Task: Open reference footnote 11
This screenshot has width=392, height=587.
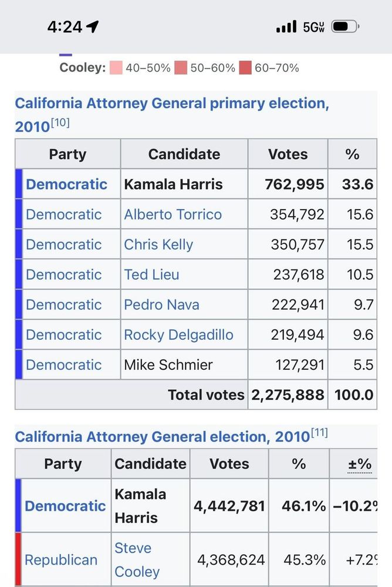Action: click(x=319, y=433)
